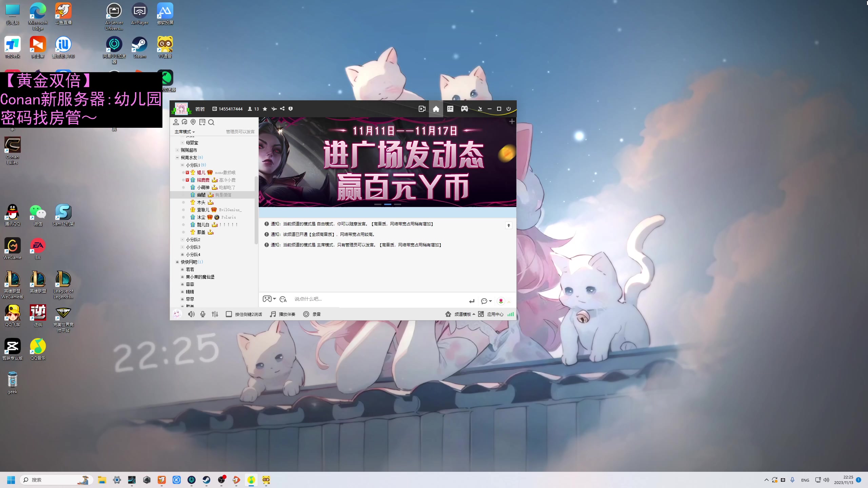The height and width of the screenshot is (488, 868).
Task: Select the 贼贼超市 channel
Action: 189,150
